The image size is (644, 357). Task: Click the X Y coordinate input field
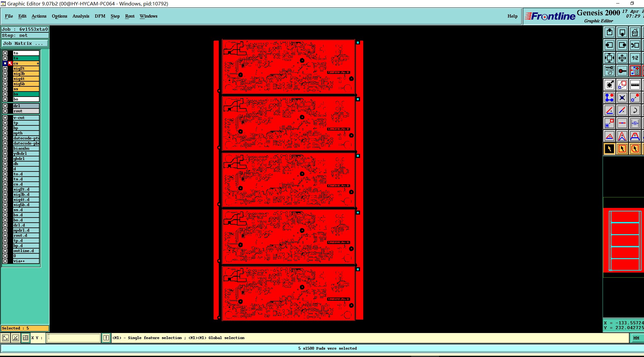click(73, 338)
